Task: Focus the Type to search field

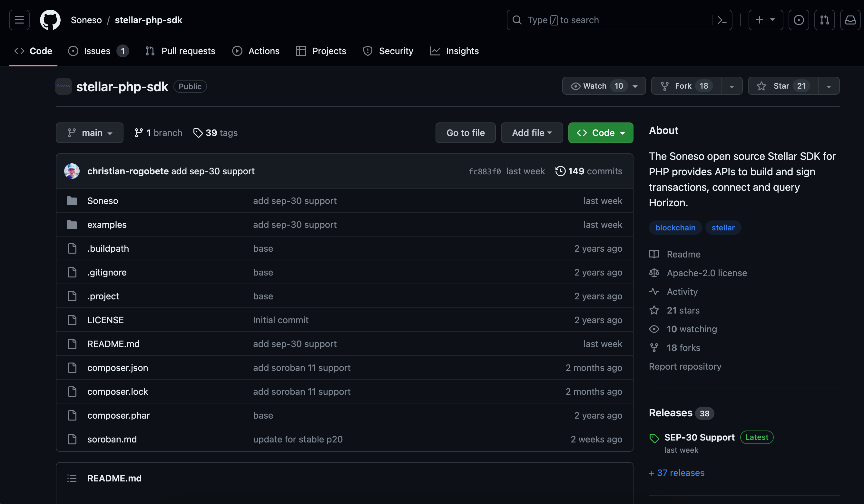Action: [610, 20]
